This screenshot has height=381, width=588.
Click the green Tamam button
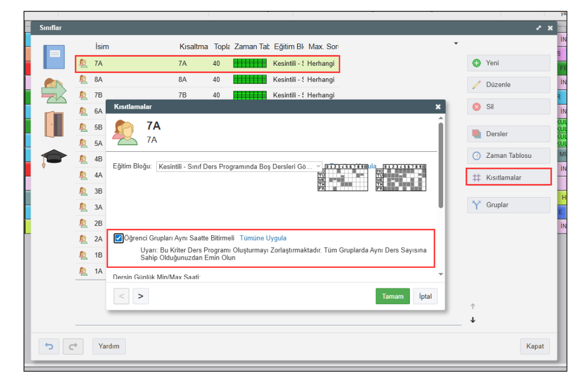click(393, 296)
